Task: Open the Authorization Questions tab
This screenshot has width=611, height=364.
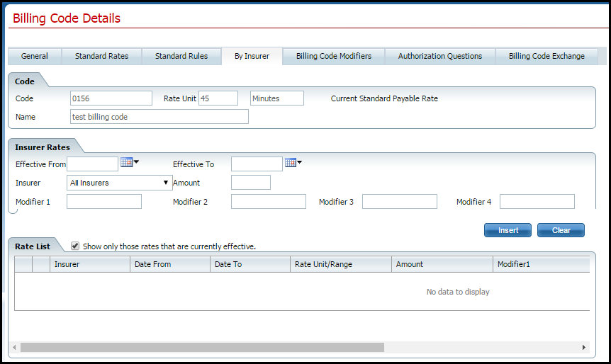Action: [x=439, y=56]
